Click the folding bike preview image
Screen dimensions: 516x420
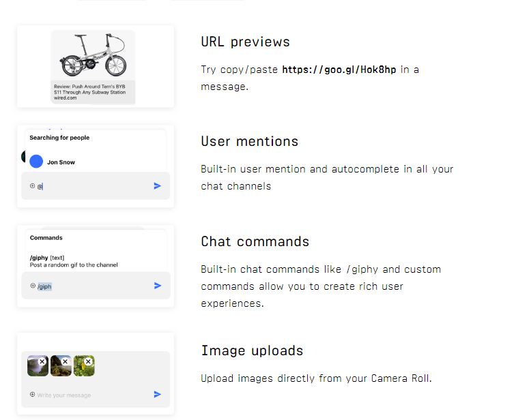(x=93, y=56)
